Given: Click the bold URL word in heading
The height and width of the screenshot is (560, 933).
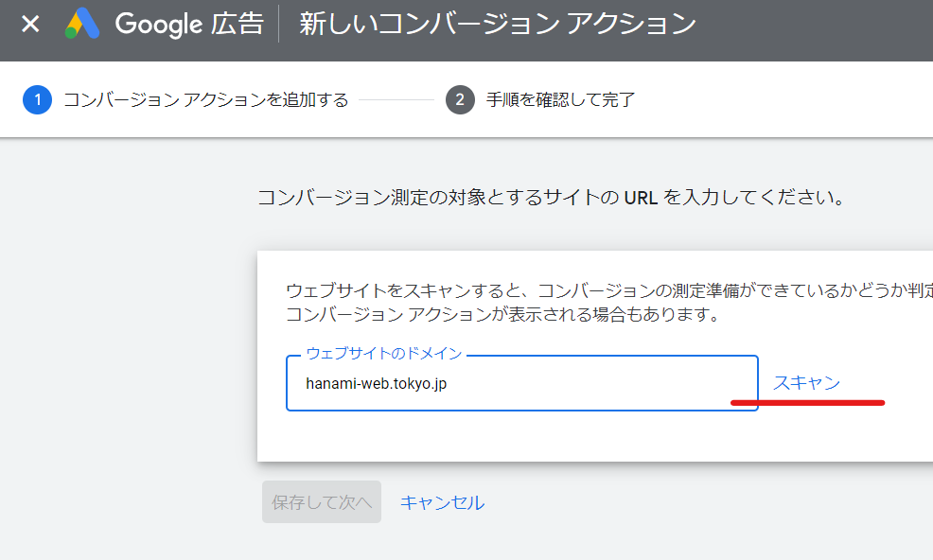Looking at the screenshot, I should click(641, 199).
